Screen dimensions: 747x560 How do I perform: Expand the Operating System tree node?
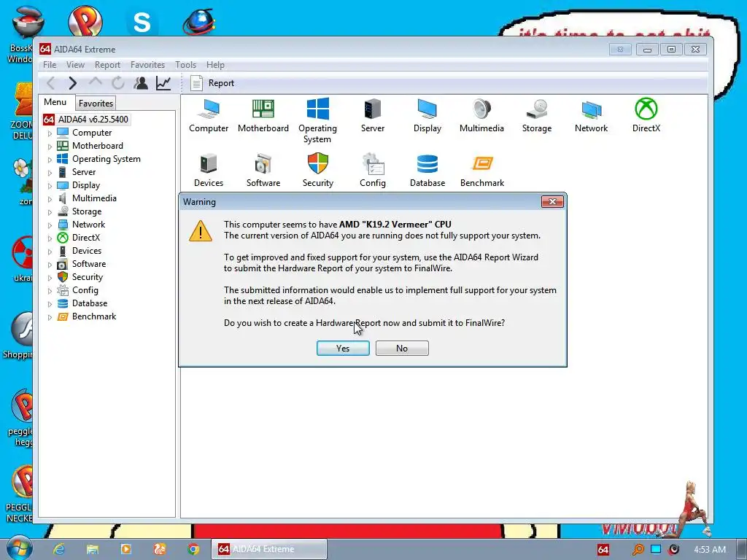pyautogui.click(x=50, y=160)
